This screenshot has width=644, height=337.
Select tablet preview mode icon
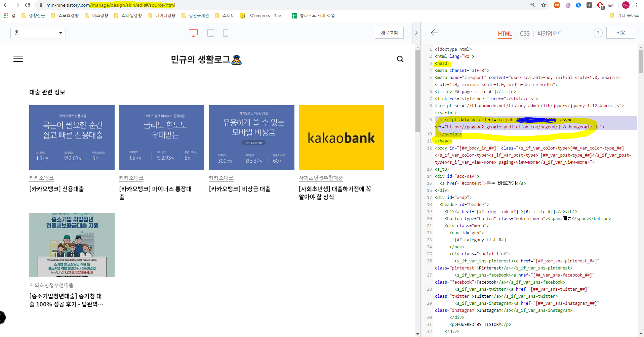pyautogui.click(x=211, y=33)
